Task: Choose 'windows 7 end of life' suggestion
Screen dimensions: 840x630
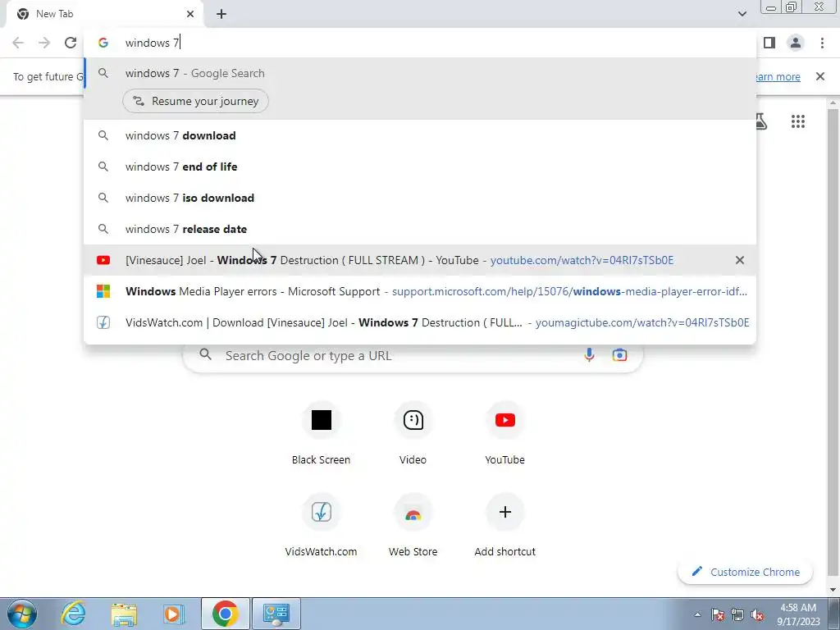Action: coord(420,167)
